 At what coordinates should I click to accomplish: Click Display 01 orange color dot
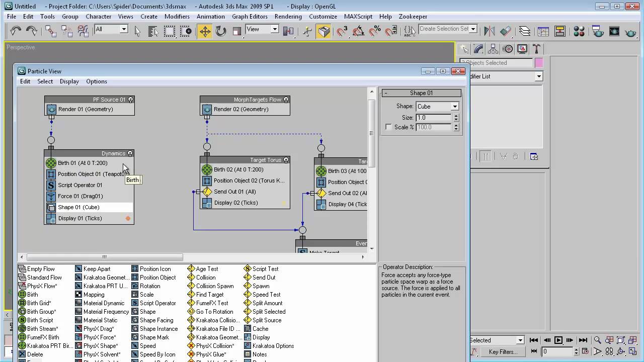point(128,218)
